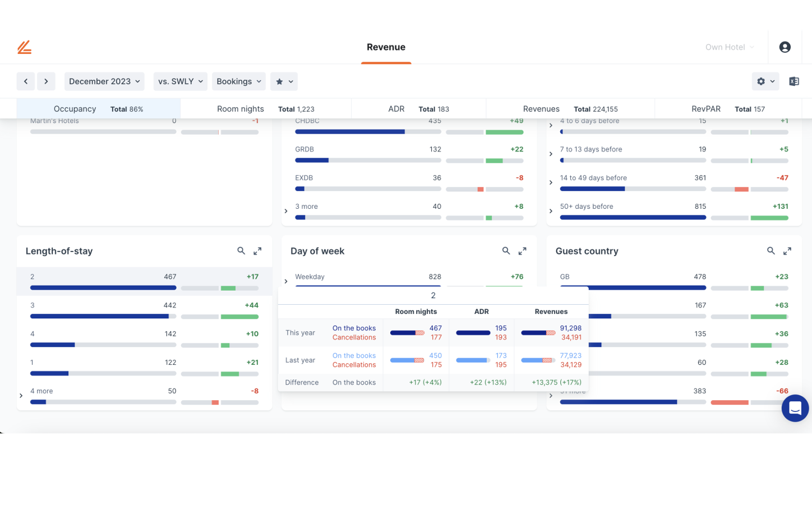
Task: Switch to the Occupancy metric tab
Action: click(99, 109)
